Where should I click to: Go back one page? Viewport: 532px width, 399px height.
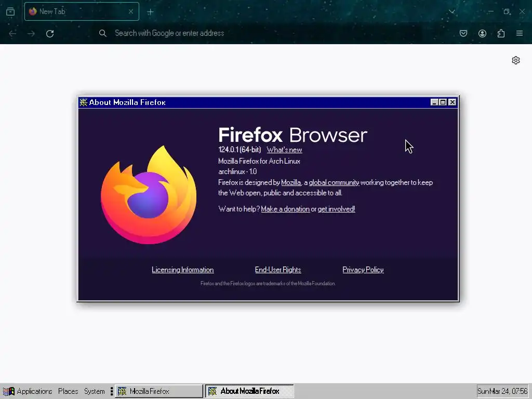tap(12, 33)
